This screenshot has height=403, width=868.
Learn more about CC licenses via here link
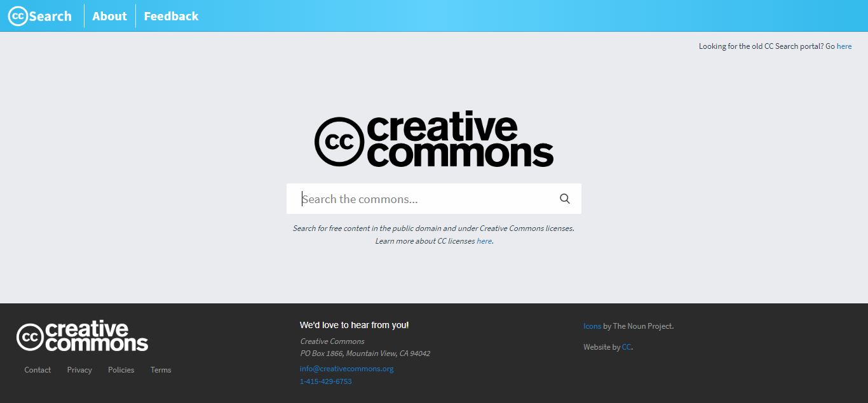click(484, 241)
